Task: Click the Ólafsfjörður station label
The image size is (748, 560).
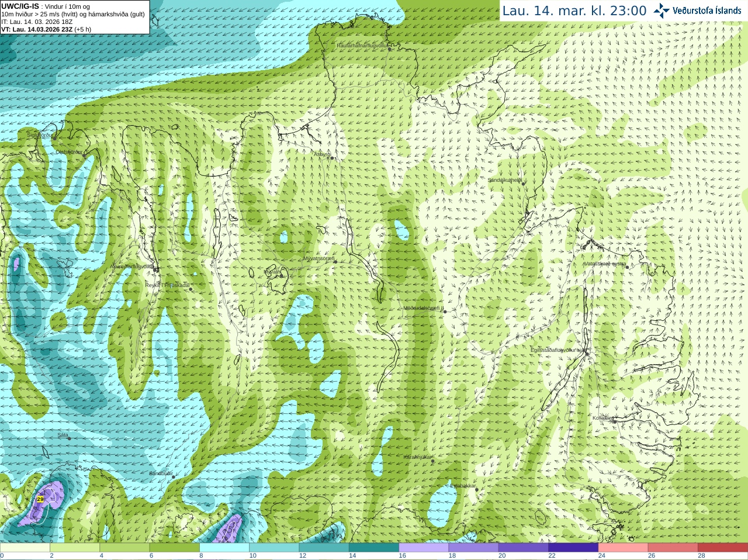Action: (69, 152)
